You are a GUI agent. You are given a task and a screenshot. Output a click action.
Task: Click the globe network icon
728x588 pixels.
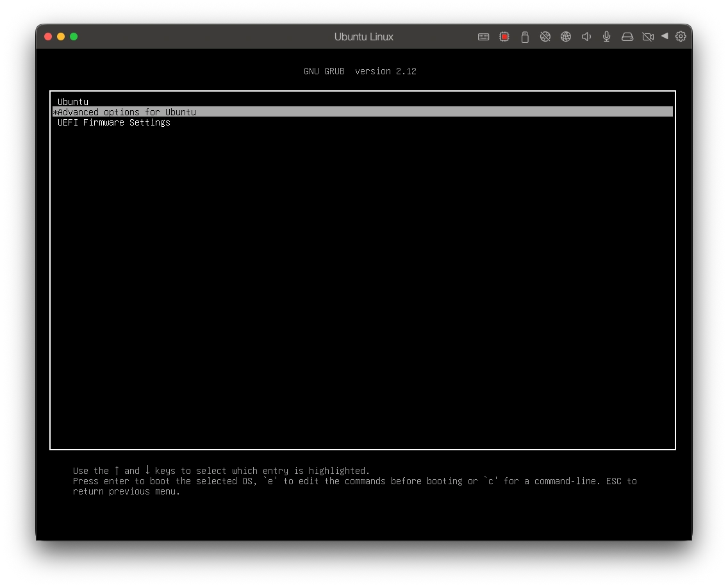coord(565,37)
